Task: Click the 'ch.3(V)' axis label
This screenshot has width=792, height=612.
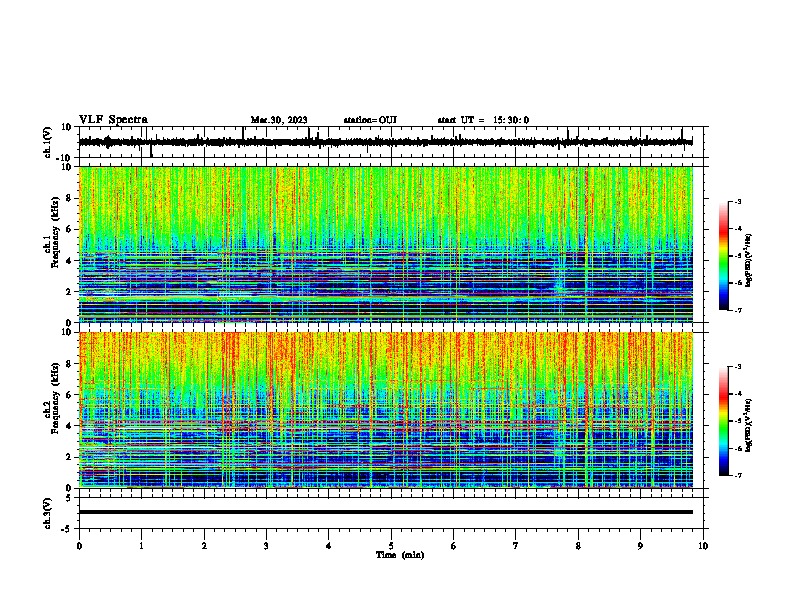Action: pos(48,513)
